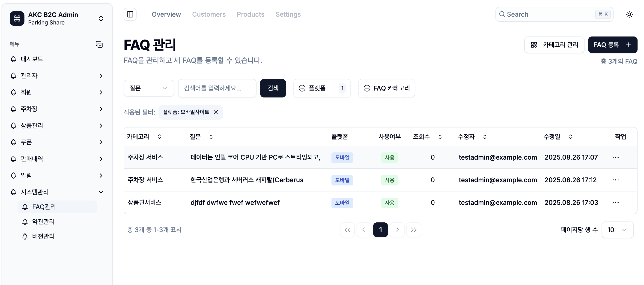The image size is (644, 285).
Task: Open the FAQ관리 menu icon
Action: (x=25, y=207)
